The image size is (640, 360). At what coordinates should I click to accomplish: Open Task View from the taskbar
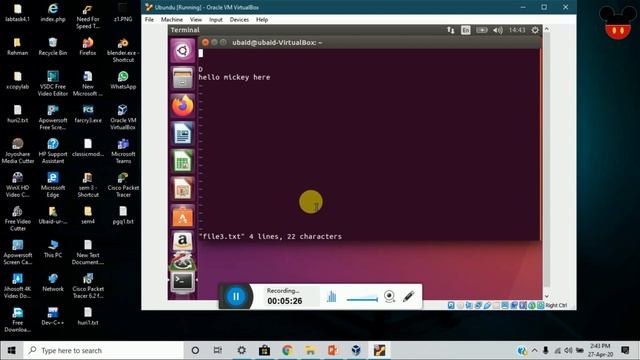pyautogui.click(x=218, y=350)
